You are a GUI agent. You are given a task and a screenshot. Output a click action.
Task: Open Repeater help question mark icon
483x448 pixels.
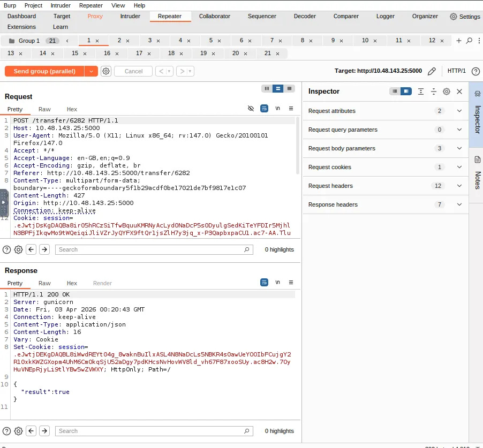click(475, 71)
